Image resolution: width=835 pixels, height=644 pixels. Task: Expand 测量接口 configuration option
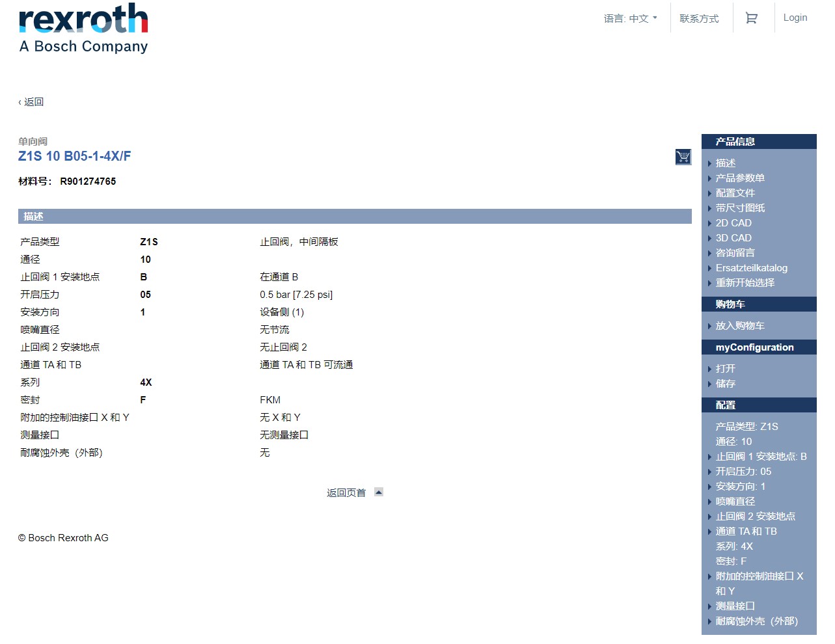point(735,606)
